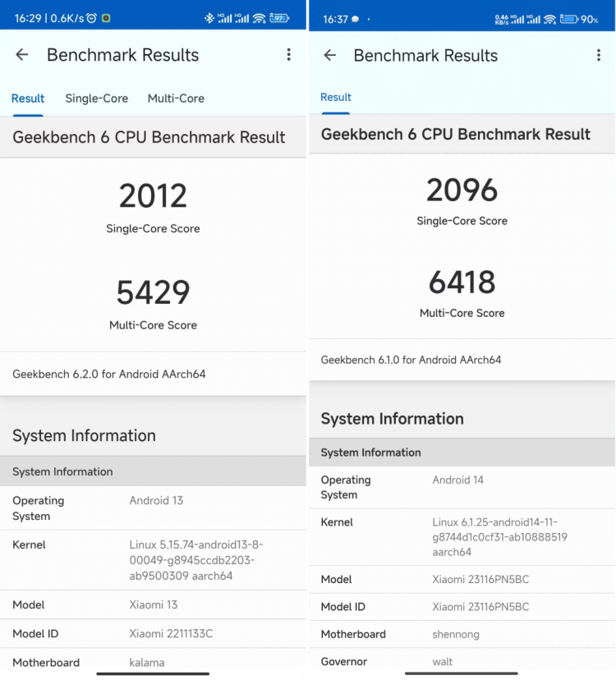Tap the Linux 6.1.25 Kernel row

click(x=462, y=537)
